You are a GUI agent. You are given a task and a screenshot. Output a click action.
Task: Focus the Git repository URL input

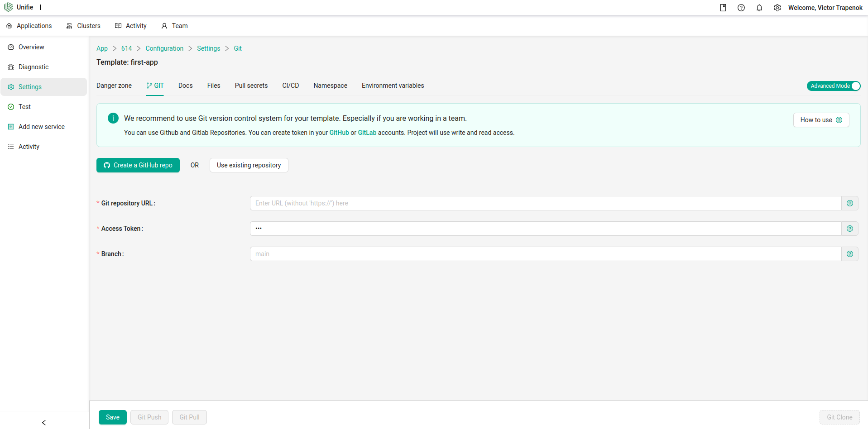click(546, 203)
